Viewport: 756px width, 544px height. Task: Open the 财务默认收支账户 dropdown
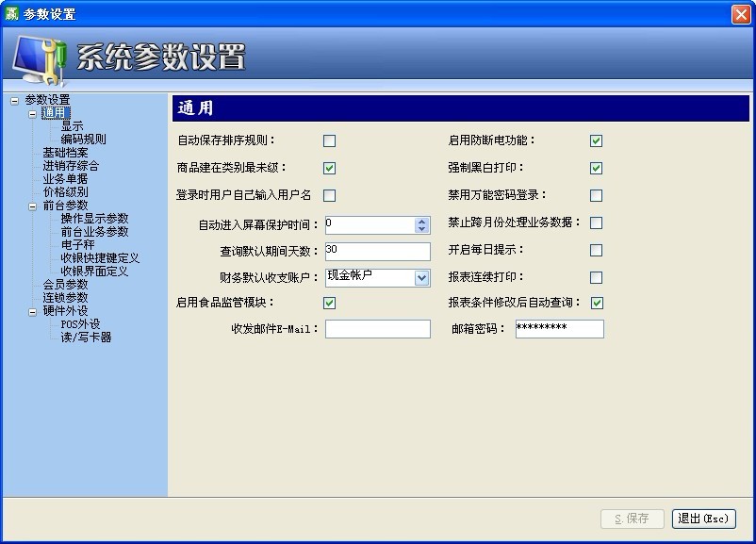click(421, 278)
